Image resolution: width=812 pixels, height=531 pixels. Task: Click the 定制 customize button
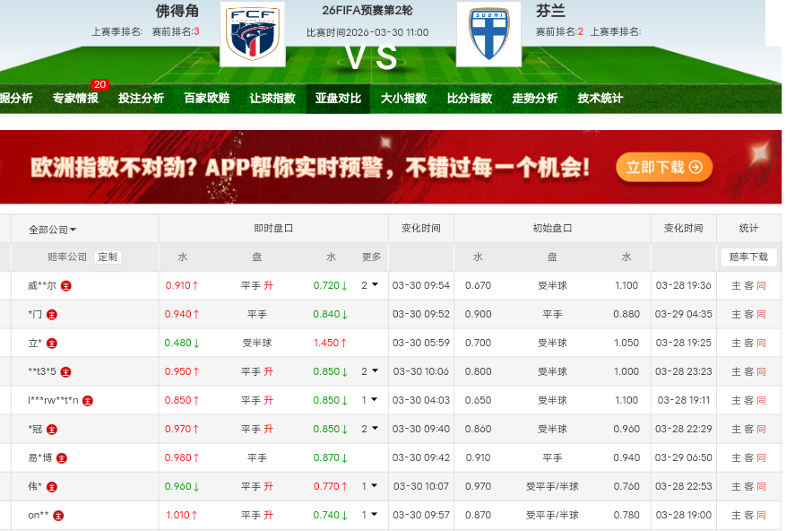(x=108, y=257)
